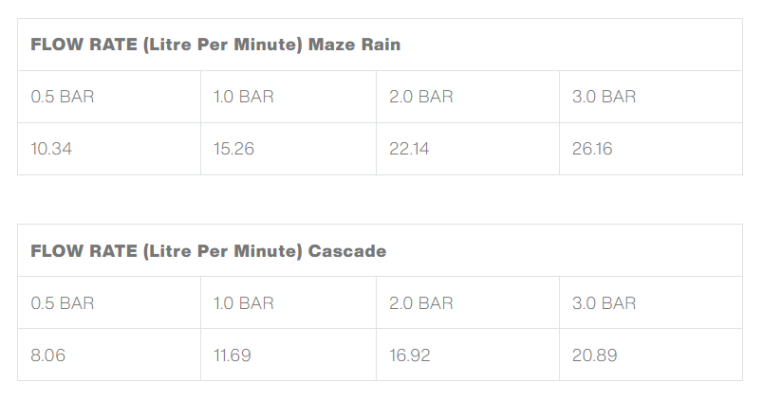Click the 16.92 flow rate cell

(x=410, y=355)
